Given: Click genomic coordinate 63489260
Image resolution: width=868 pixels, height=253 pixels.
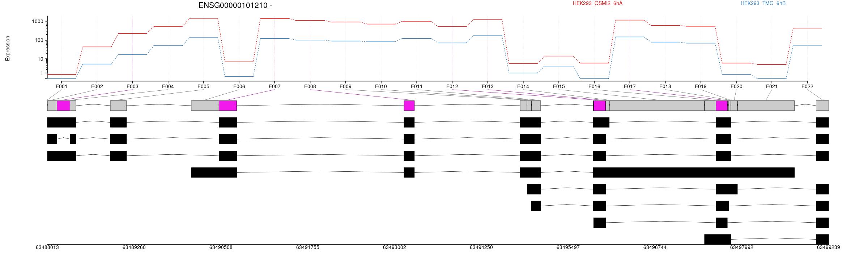Looking at the screenshot, I should [134, 248].
